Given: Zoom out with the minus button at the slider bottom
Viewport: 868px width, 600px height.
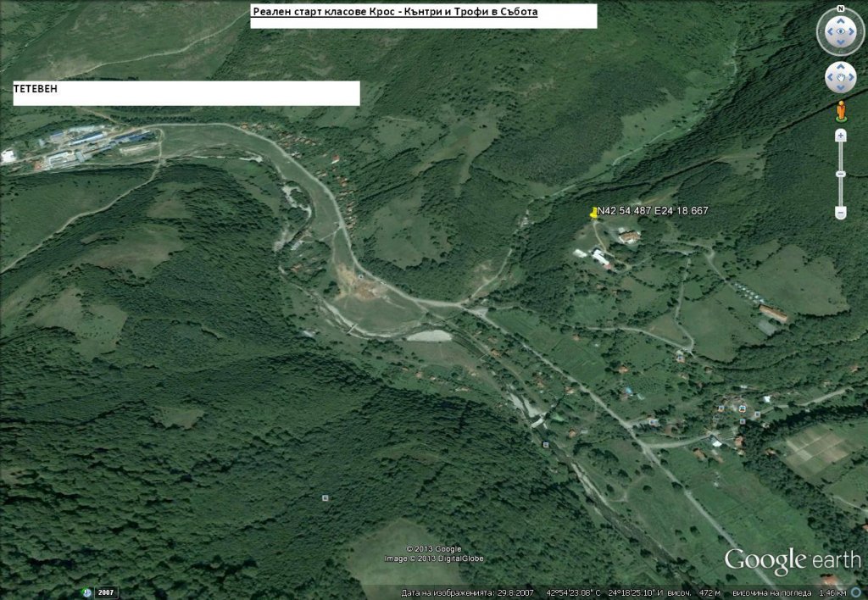Looking at the screenshot, I should click(840, 213).
